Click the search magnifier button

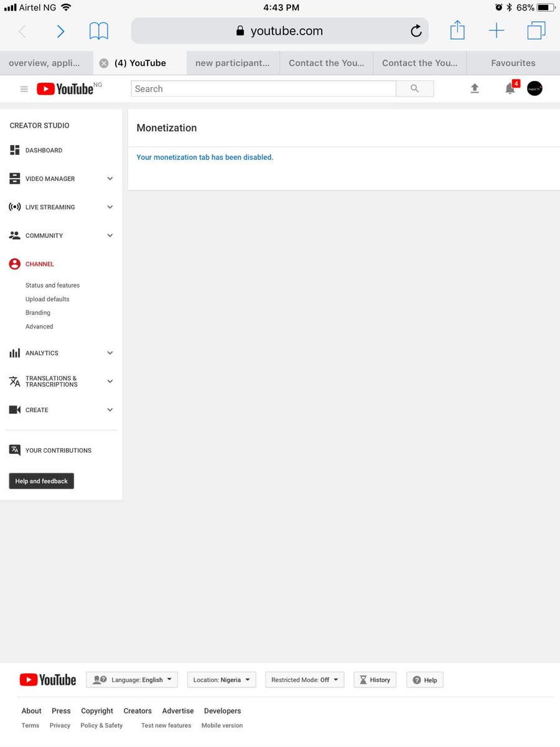(415, 89)
